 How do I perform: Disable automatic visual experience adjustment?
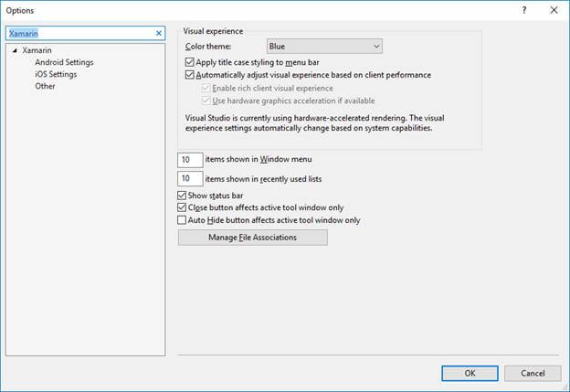188,74
